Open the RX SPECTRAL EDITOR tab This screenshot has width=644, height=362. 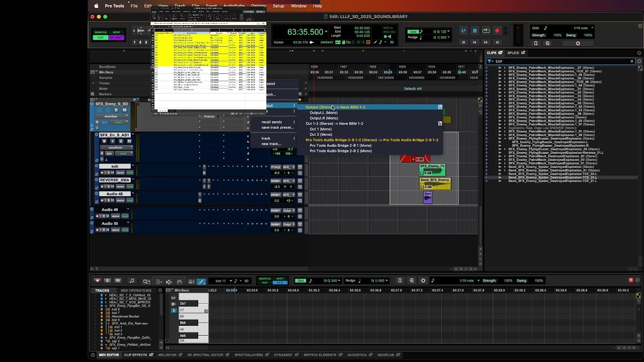(x=205, y=355)
